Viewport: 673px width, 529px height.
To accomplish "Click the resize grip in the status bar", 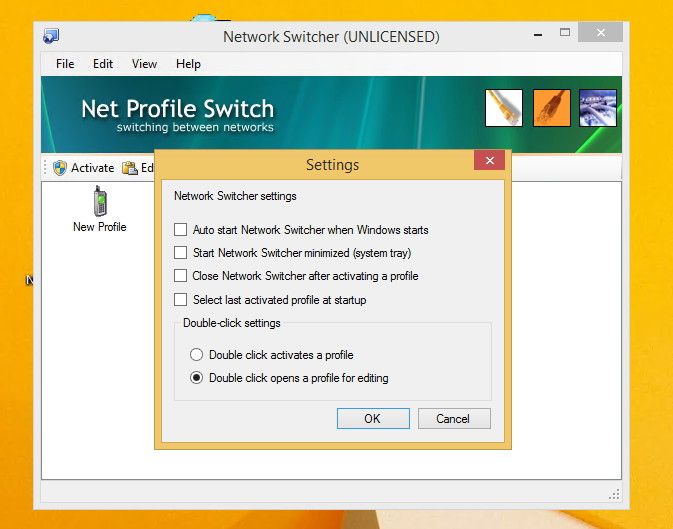I will 615,495.
